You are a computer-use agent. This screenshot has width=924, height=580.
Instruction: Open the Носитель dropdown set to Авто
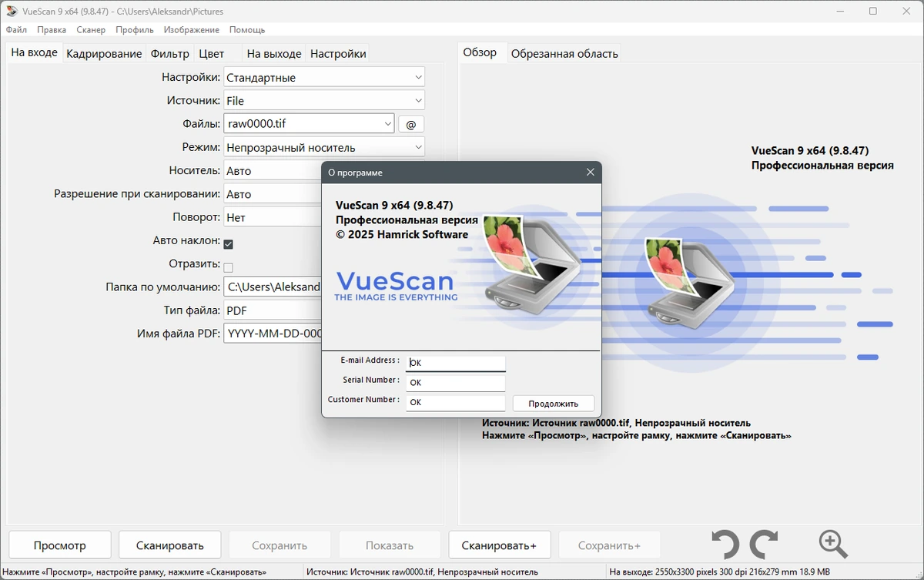click(x=273, y=170)
